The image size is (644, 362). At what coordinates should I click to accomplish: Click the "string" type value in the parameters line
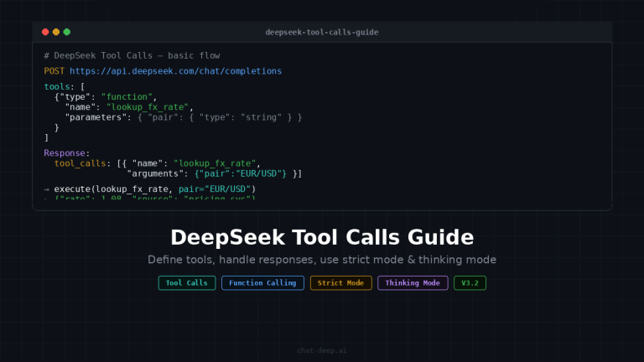click(x=262, y=117)
